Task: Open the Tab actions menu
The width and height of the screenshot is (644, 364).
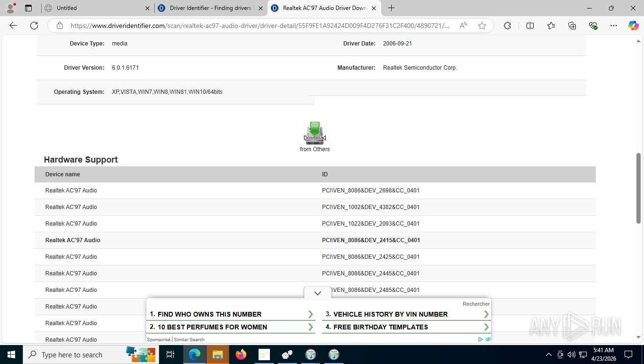Action: [28, 8]
